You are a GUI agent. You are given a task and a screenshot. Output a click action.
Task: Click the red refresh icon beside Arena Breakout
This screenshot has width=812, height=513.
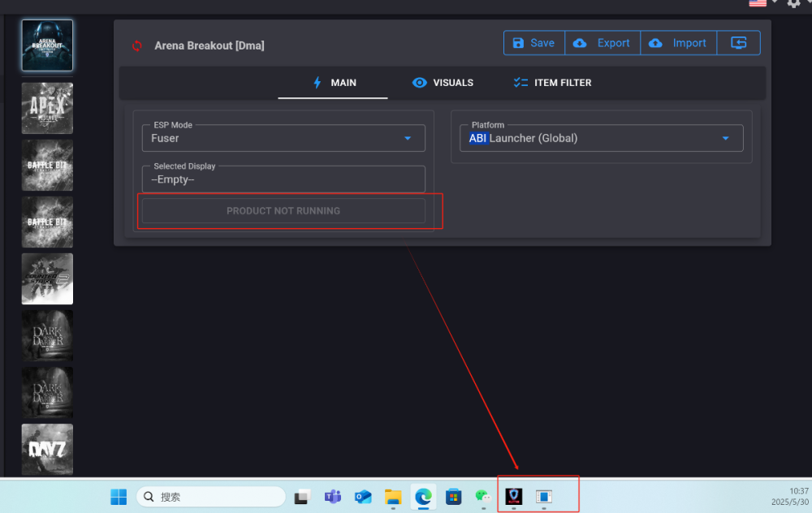(x=137, y=45)
